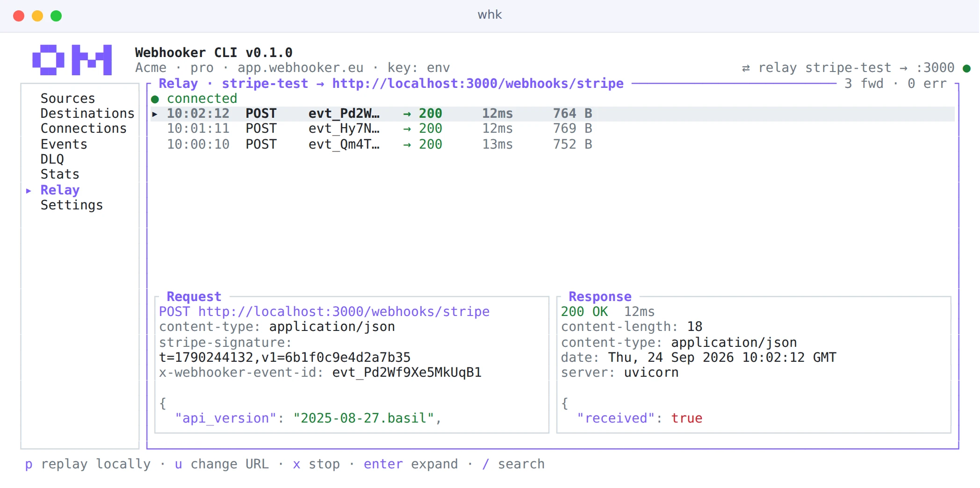Click the 200 OK response status
Viewport: 980px width, 488px height.
[x=584, y=312]
